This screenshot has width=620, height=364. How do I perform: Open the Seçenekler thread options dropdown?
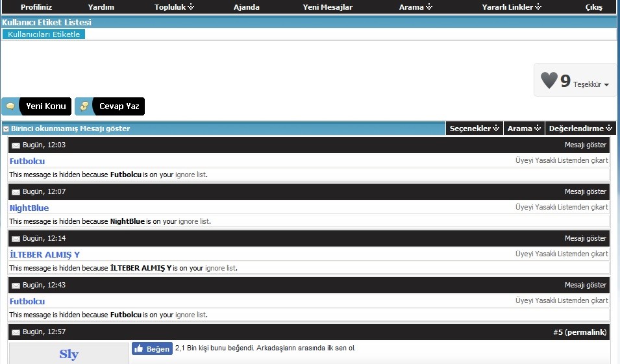pyautogui.click(x=475, y=128)
